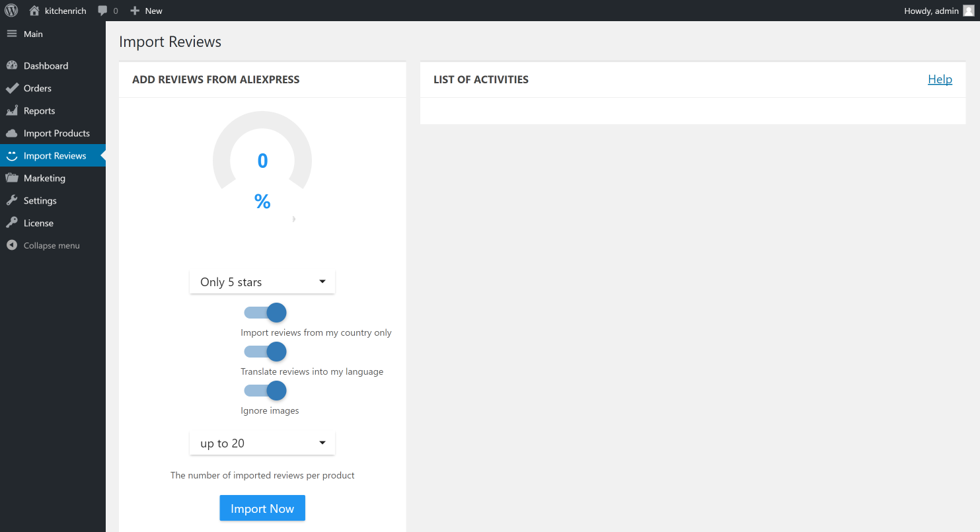The height and width of the screenshot is (532, 980).
Task: Click the Orders checkmark icon
Action: (x=12, y=89)
